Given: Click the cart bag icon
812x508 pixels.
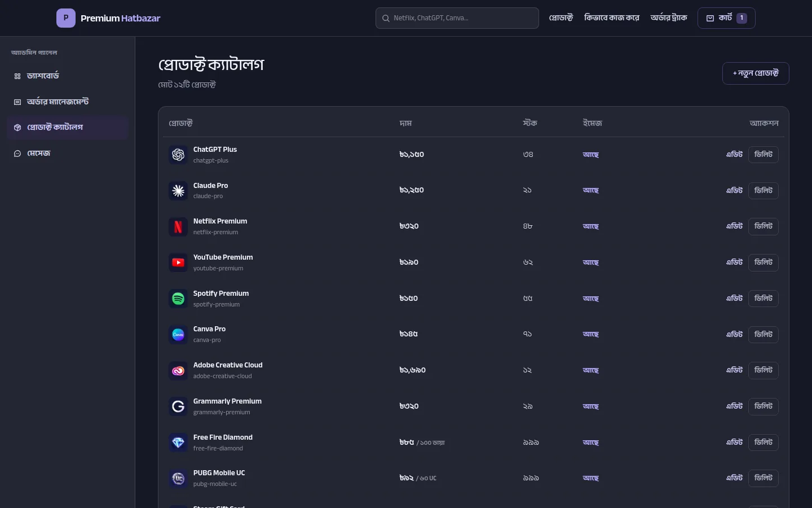Looking at the screenshot, I should 710,18.
